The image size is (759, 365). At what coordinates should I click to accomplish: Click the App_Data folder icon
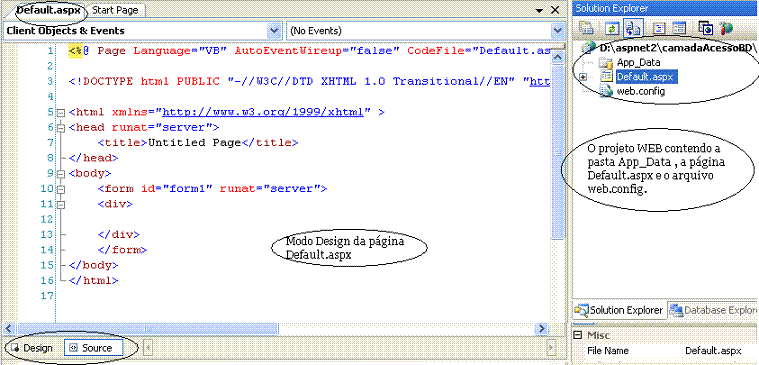point(605,62)
